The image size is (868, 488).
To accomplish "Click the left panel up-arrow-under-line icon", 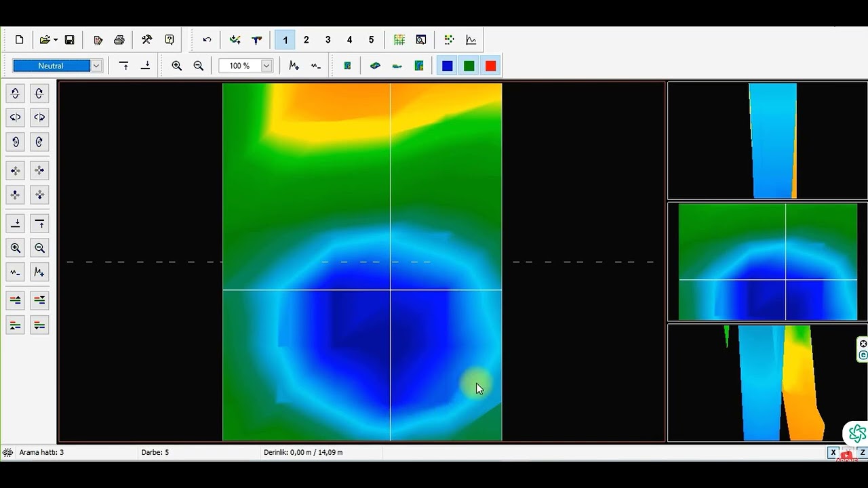I will coord(39,224).
